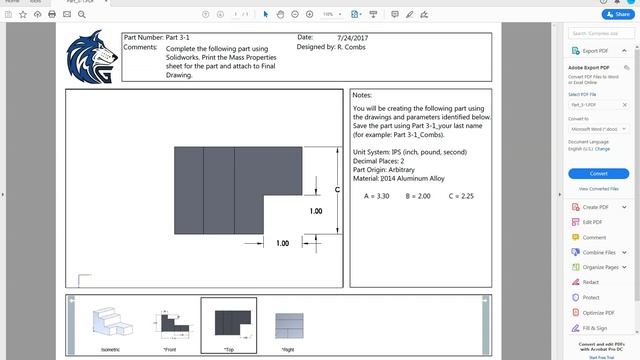Expand the Organize Pages options chevron

tap(624, 267)
